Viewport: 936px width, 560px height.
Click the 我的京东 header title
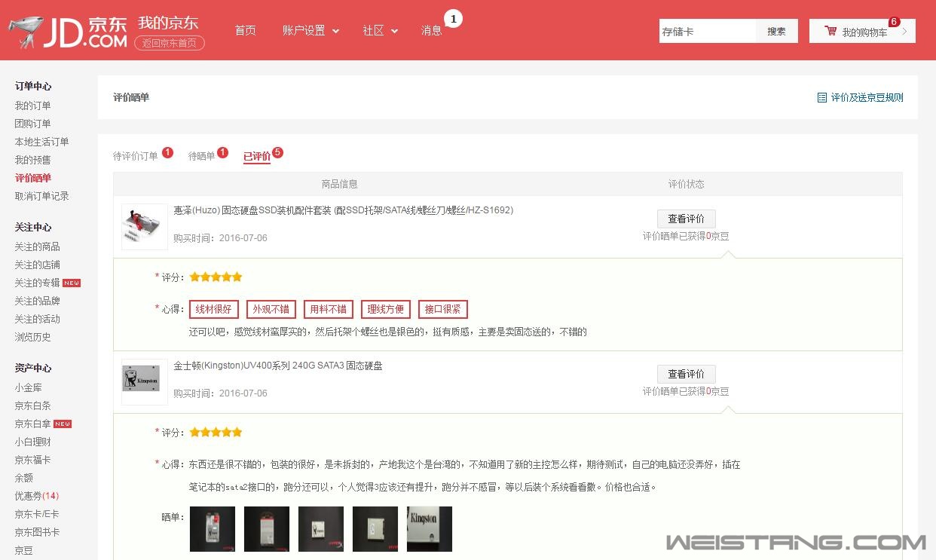(x=168, y=22)
